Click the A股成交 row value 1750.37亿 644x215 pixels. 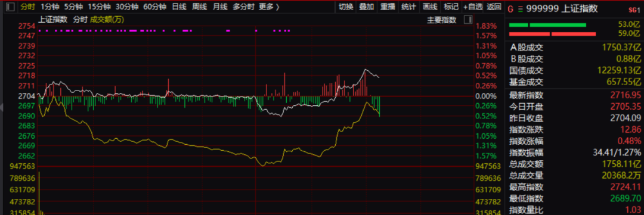coord(621,47)
